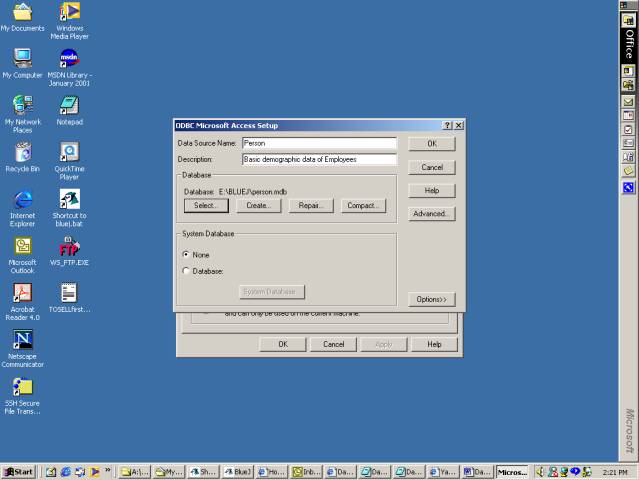Click Compact... database button

tap(363, 206)
